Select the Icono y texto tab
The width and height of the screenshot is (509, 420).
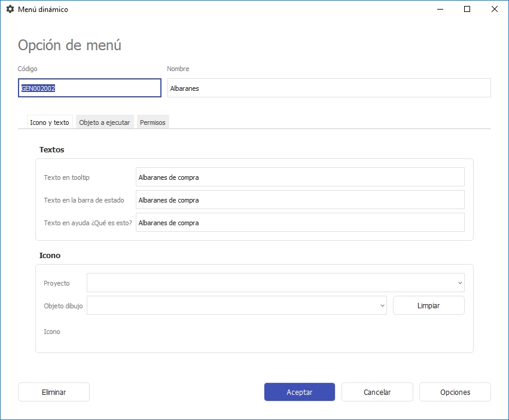[x=50, y=122]
